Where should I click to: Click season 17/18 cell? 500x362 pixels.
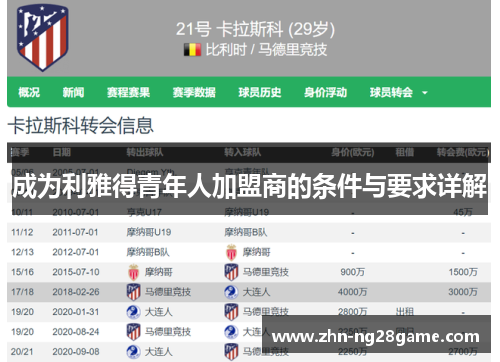tap(22, 292)
